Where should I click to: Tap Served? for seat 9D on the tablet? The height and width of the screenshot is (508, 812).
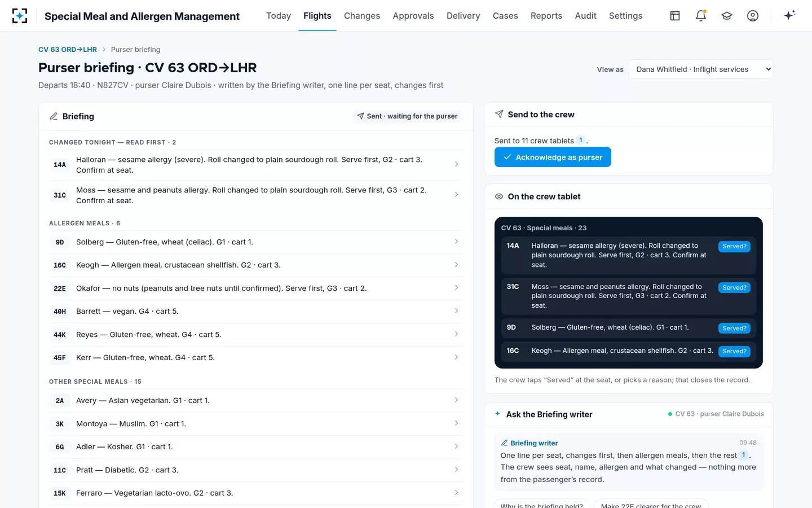click(x=734, y=328)
